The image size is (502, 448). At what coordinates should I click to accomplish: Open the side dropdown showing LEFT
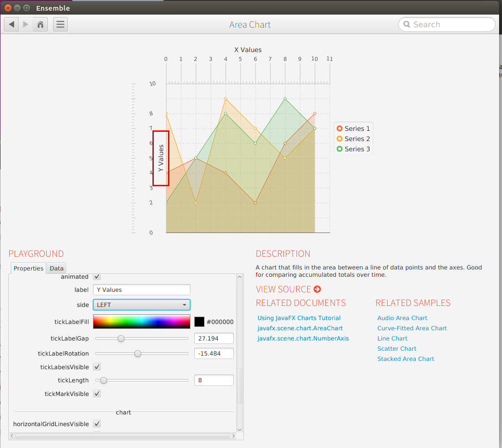[141, 305]
